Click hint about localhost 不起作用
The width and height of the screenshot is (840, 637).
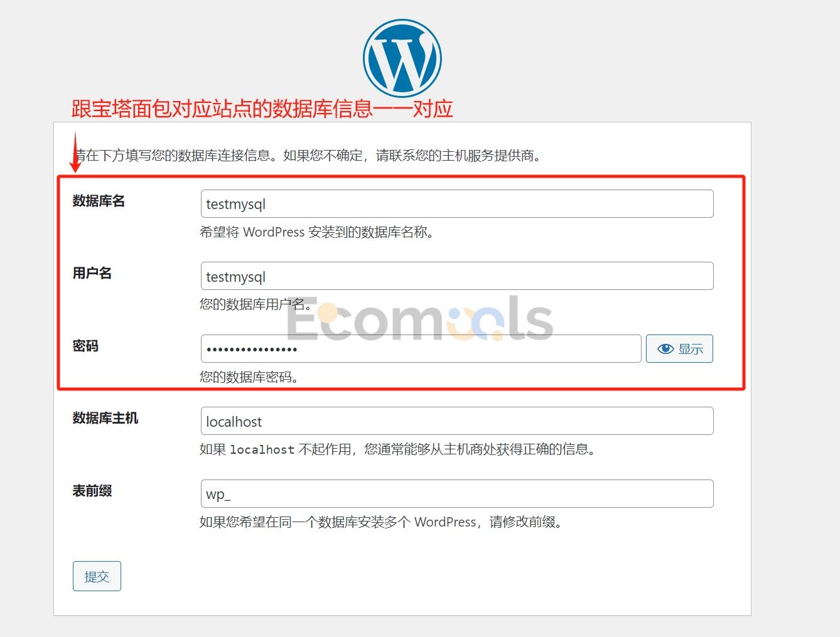tap(397, 449)
